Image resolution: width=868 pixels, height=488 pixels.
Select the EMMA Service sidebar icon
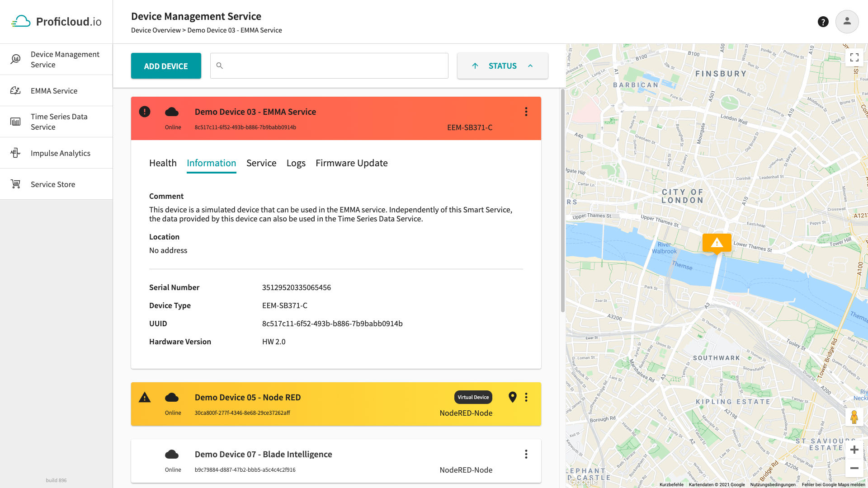[x=15, y=90]
